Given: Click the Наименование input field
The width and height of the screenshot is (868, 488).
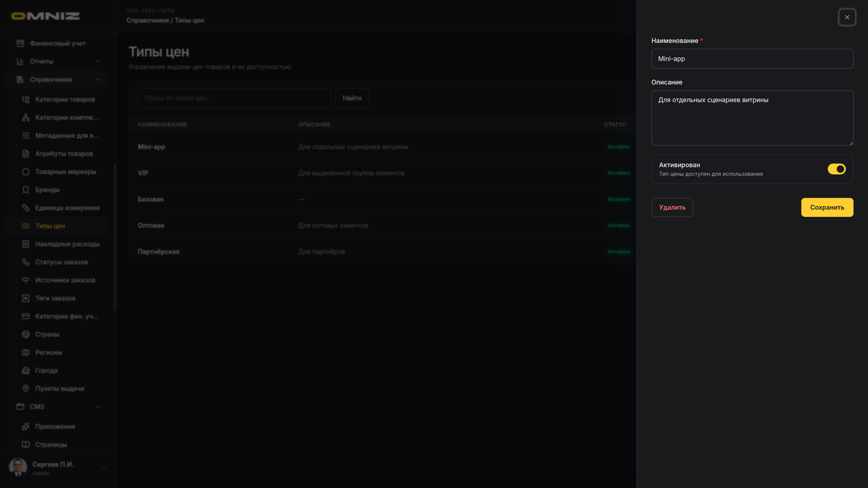Looking at the screenshot, I should pyautogui.click(x=752, y=59).
